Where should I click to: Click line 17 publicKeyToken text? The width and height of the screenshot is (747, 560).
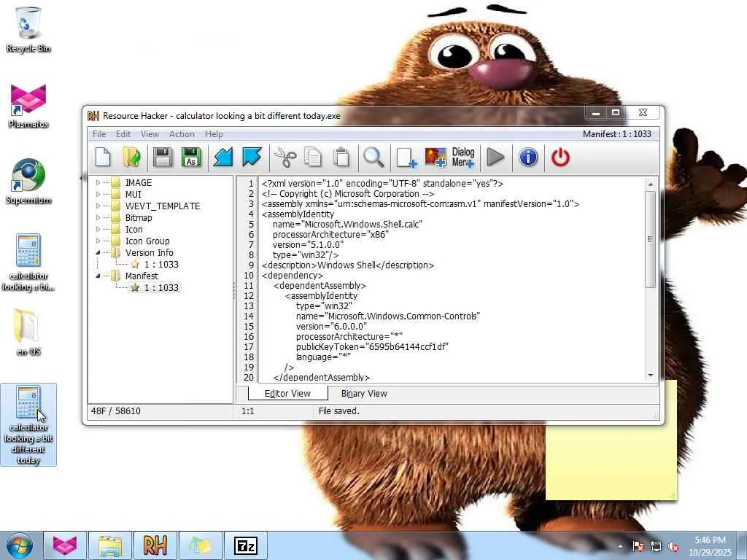[x=372, y=346]
